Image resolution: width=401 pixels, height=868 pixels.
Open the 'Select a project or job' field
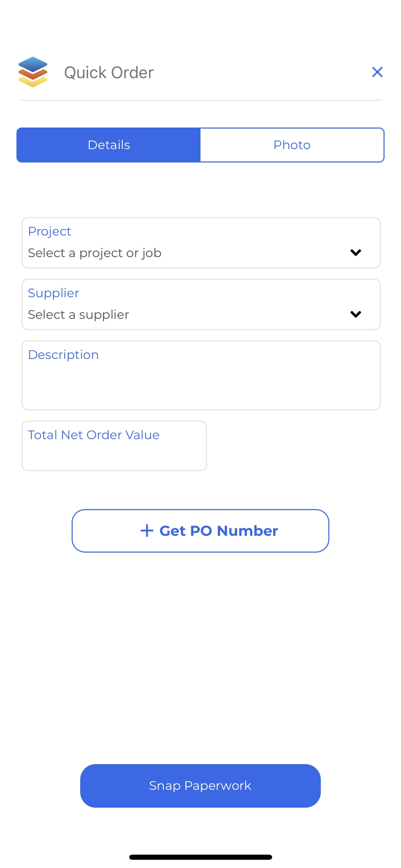pos(201,243)
